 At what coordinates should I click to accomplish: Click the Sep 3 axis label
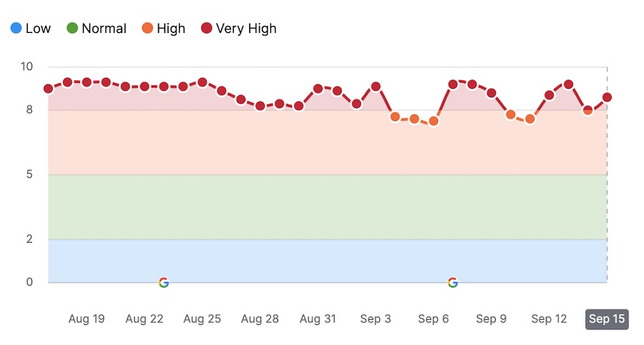click(x=376, y=319)
